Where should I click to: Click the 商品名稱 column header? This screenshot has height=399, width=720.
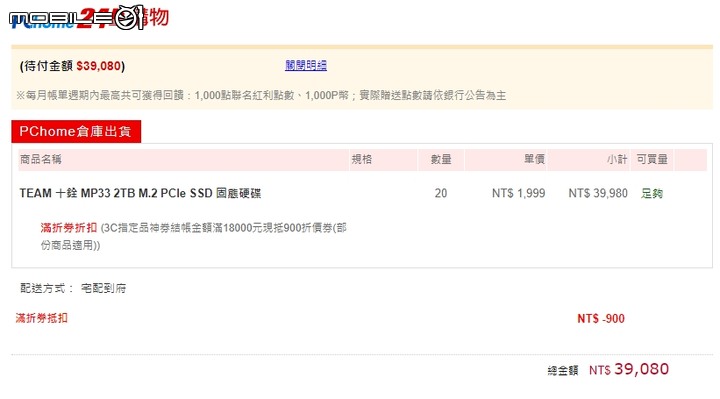(40, 159)
